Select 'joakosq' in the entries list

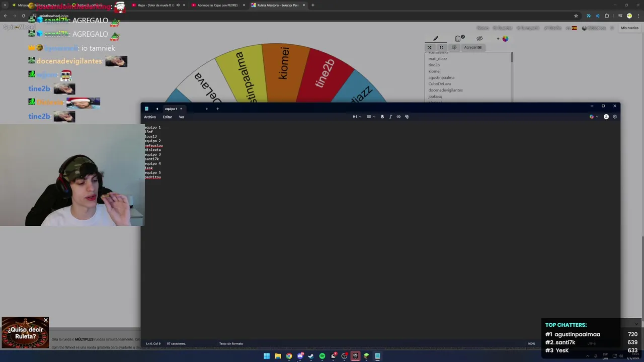(435, 97)
